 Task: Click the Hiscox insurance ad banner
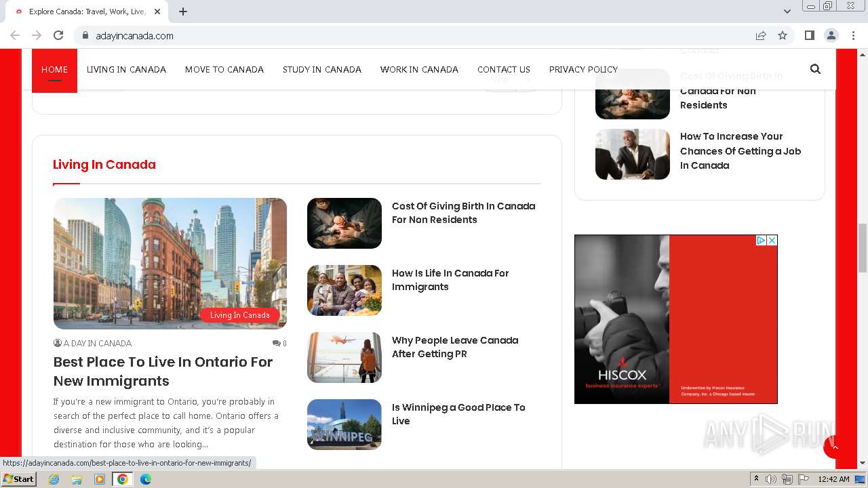coord(676,319)
